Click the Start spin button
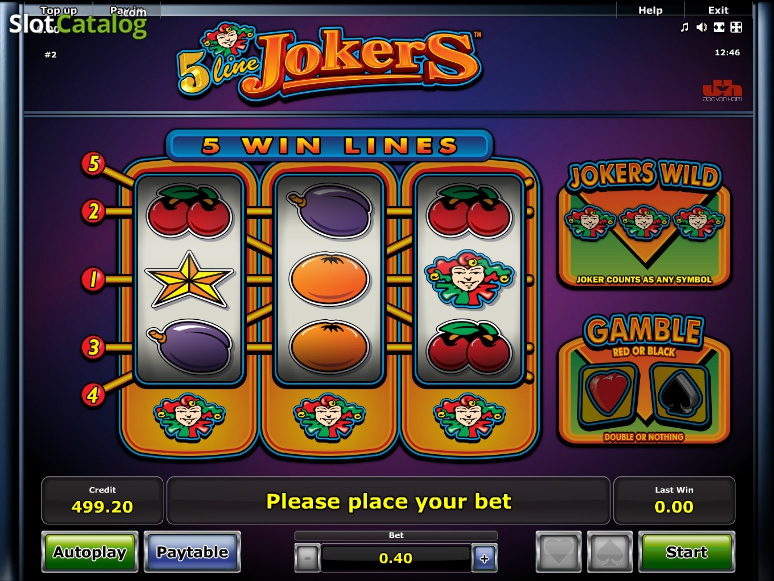This screenshot has width=774, height=581. point(687,552)
